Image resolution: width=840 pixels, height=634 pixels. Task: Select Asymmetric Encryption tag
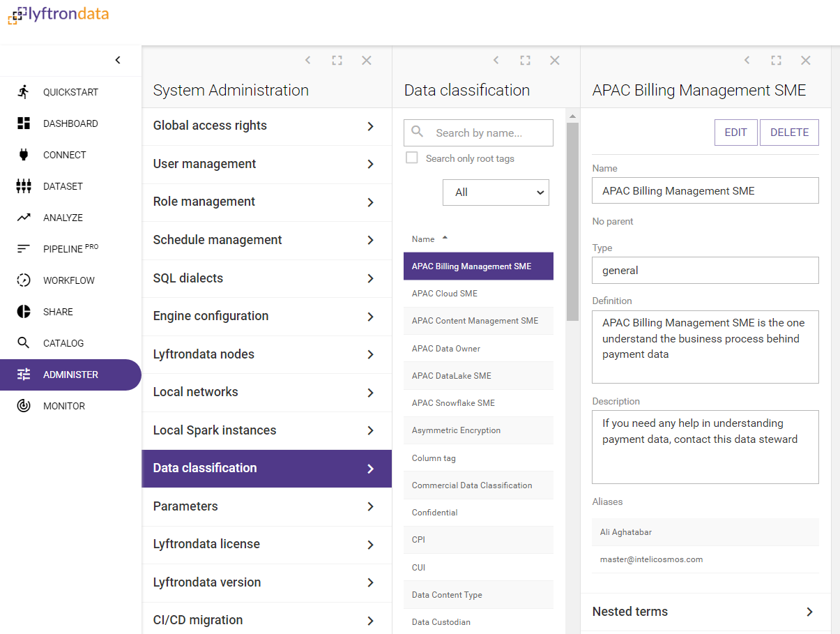[478, 430]
